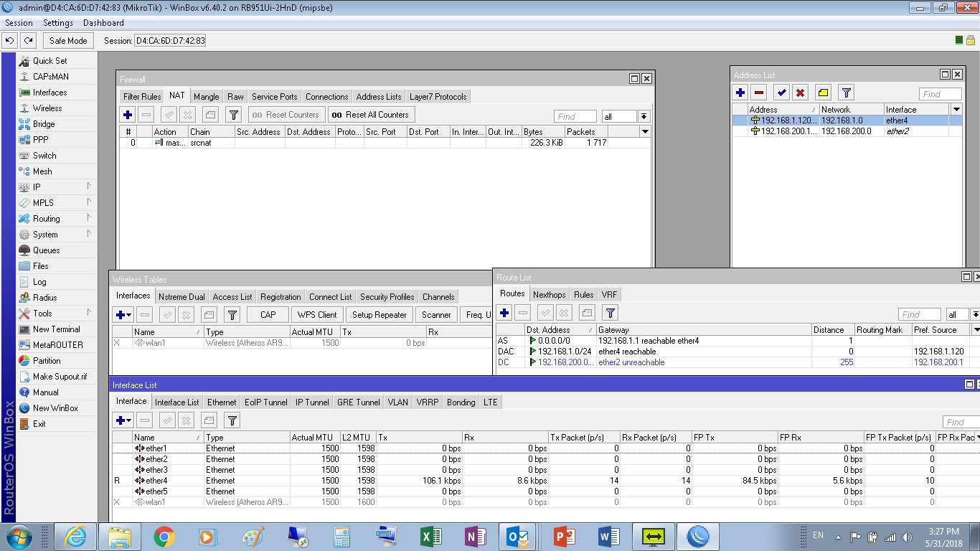Remove selected address with minus icon

(x=759, y=93)
